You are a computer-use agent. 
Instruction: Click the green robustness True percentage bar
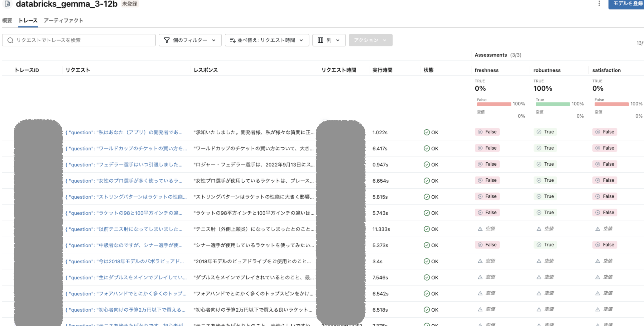[552, 104]
